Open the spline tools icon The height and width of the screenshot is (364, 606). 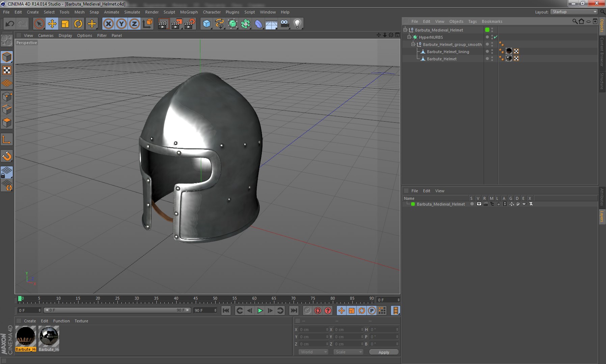(x=220, y=24)
